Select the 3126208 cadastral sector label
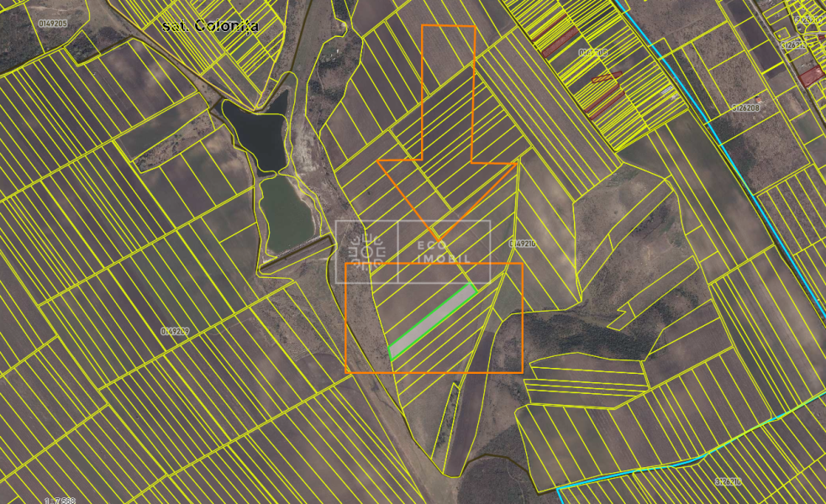The image size is (826, 504). [744, 108]
